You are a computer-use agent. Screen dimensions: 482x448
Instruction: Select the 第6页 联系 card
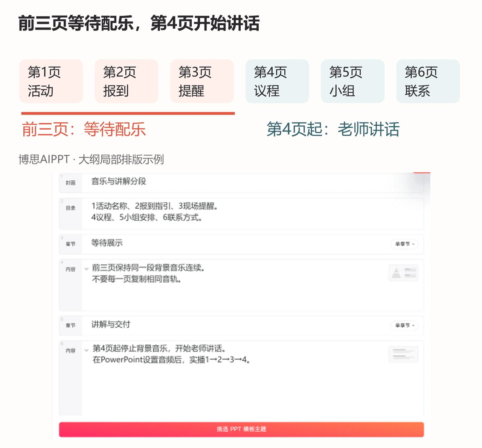pos(428,81)
